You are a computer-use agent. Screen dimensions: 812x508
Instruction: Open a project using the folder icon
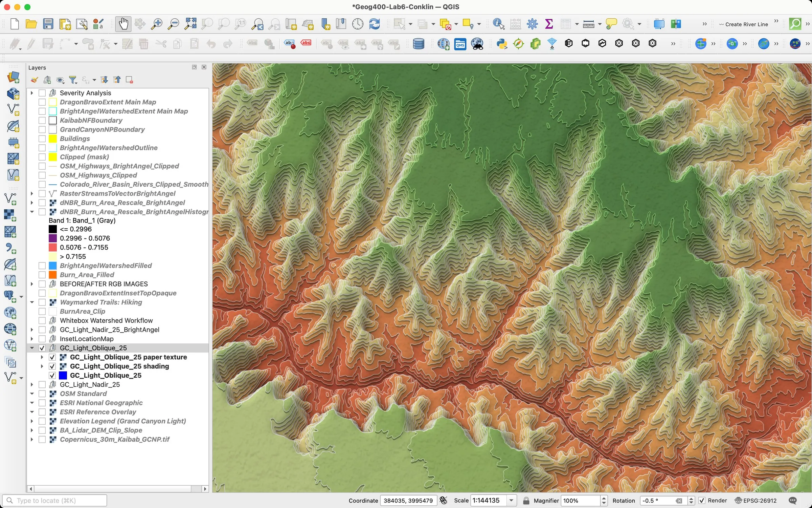(31, 24)
